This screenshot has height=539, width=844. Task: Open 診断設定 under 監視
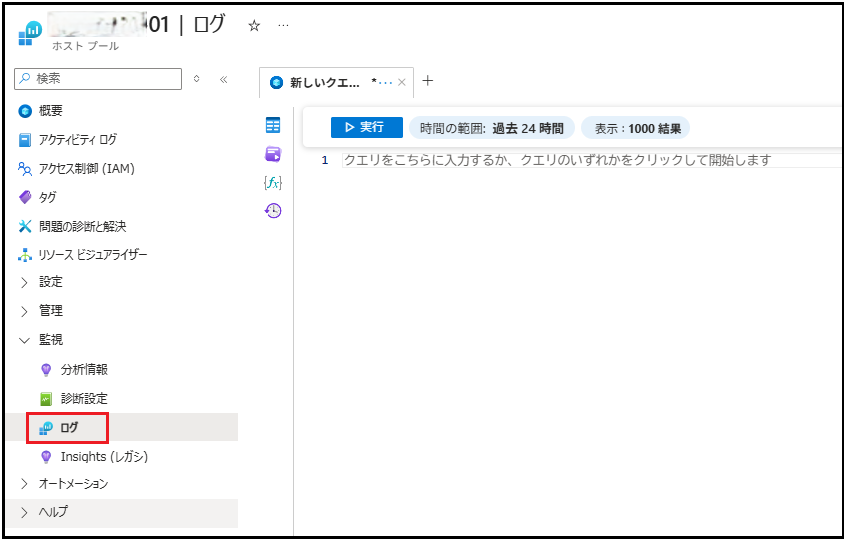(84, 398)
